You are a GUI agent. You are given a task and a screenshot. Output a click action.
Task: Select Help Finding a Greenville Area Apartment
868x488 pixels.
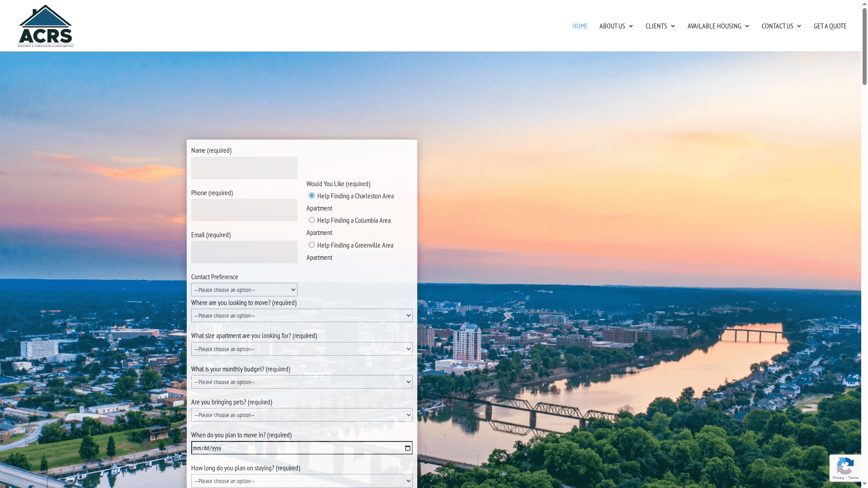[311, 245]
